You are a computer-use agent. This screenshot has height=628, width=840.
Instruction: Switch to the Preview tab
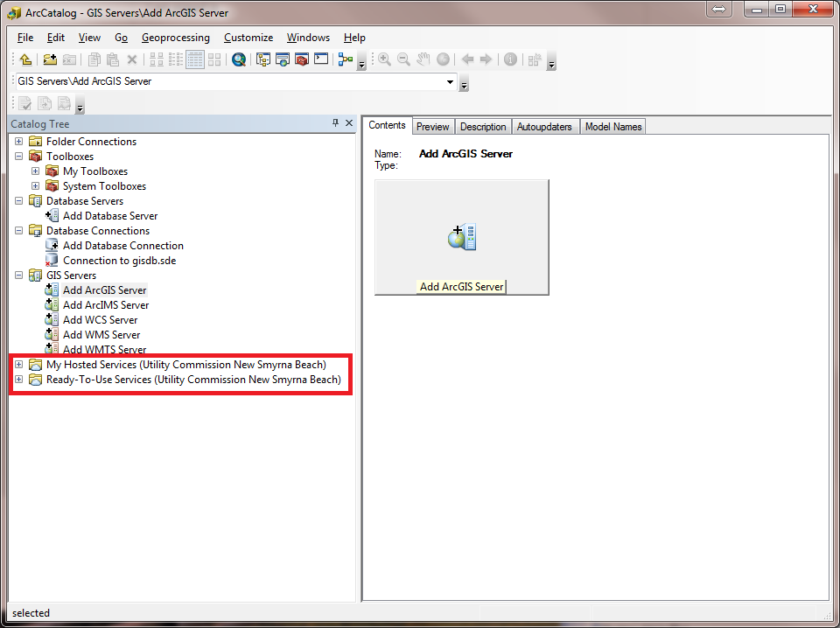click(433, 127)
